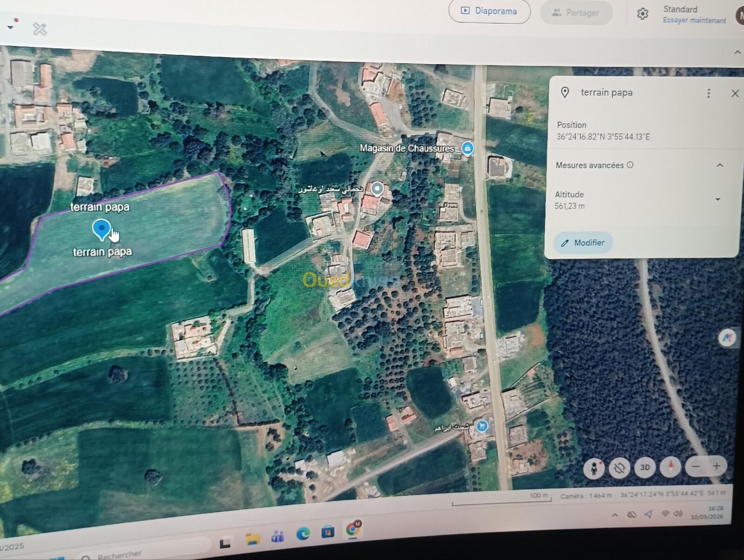
Task: Open settings gear icon
Action: (x=643, y=14)
